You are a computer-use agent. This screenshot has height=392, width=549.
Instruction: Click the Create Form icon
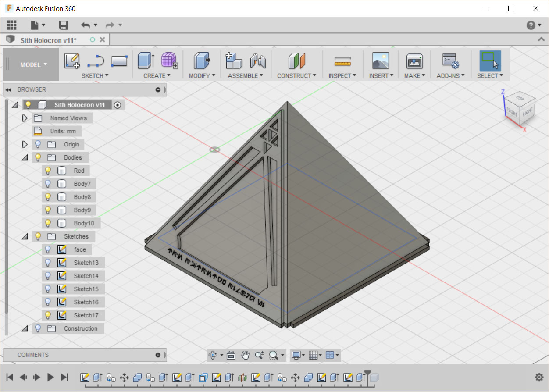pyautogui.click(x=169, y=61)
